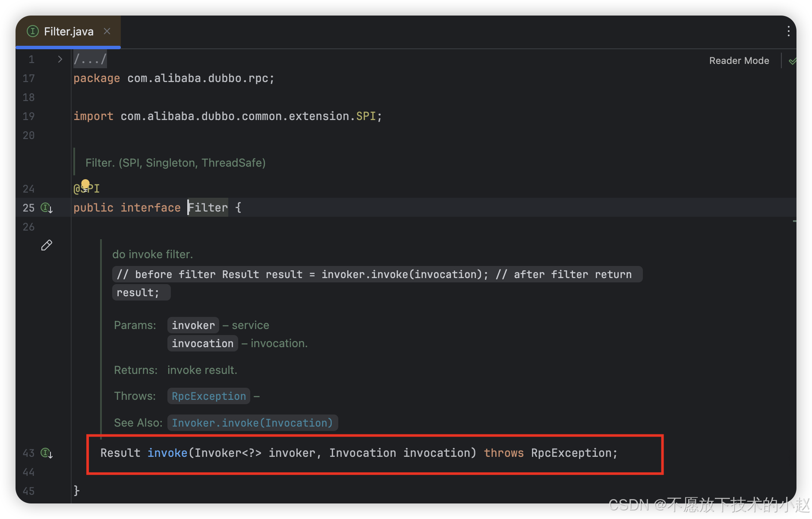Click the @SPI annotation on line 24
This screenshot has height=519, width=812.
(x=86, y=189)
